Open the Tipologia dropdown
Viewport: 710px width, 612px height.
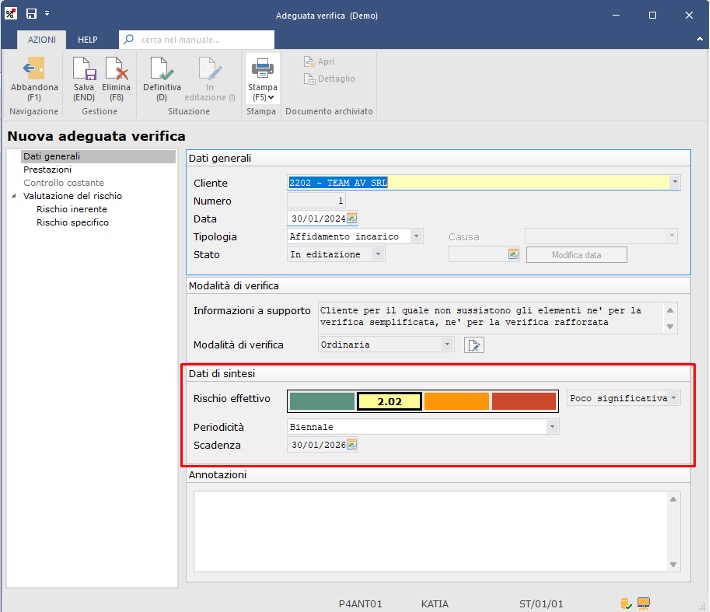pos(417,237)
